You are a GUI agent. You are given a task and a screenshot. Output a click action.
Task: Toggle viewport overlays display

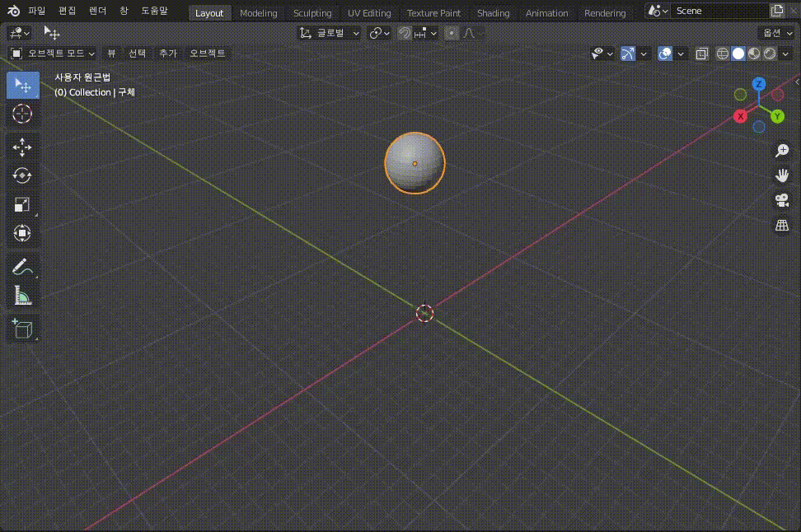pyautogui.click(x=664, y=54)
